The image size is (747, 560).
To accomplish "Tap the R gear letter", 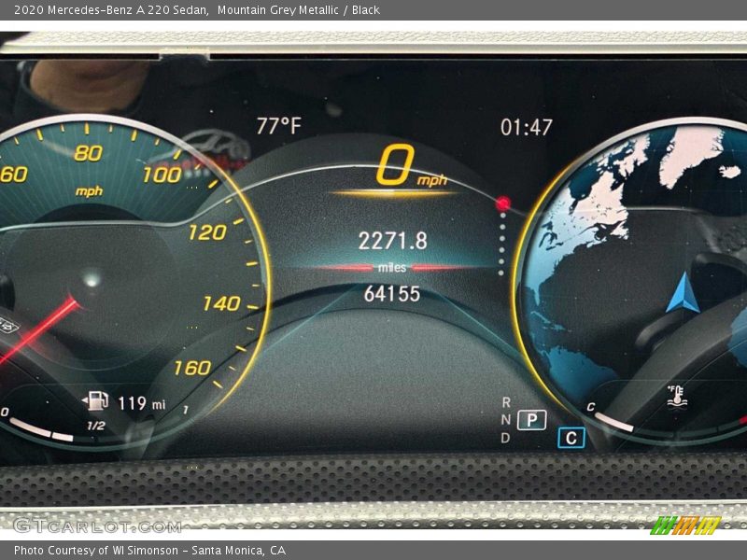I will (x=506, y=403).
